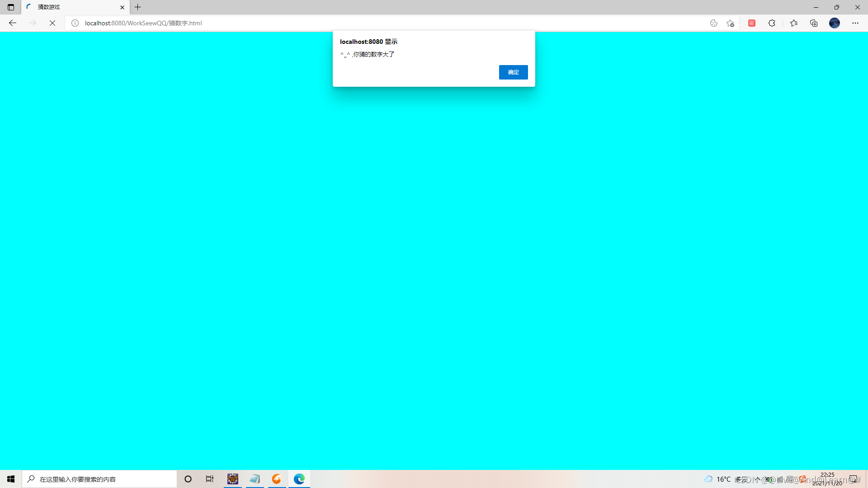
Task: Click the profile avatar
Action: click(x=835, y=23)
